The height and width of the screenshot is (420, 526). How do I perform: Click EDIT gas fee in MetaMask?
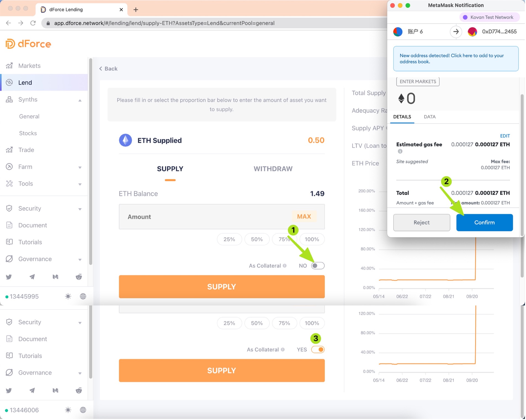(x=505, y=136)
